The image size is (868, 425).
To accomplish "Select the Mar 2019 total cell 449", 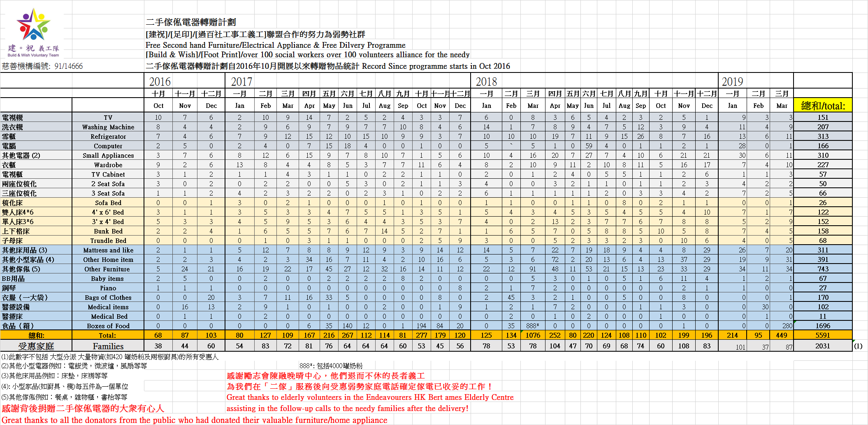I will point(782,335).
